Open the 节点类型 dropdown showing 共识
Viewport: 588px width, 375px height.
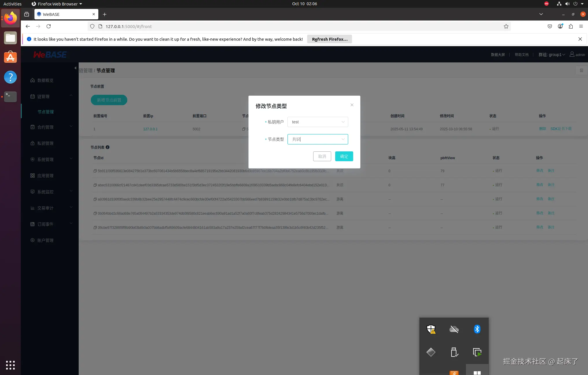click(318, 139)
